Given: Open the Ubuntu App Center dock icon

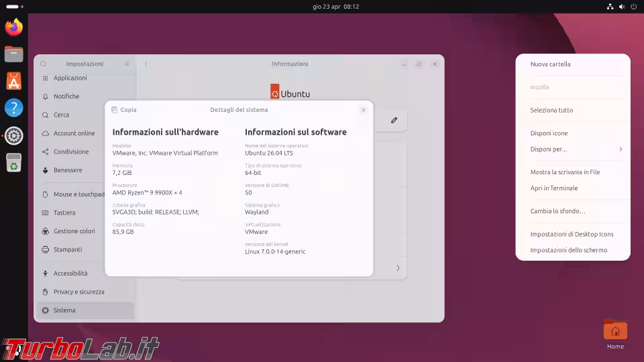Looking at the screenshot, I should click(x=13, y=81).
